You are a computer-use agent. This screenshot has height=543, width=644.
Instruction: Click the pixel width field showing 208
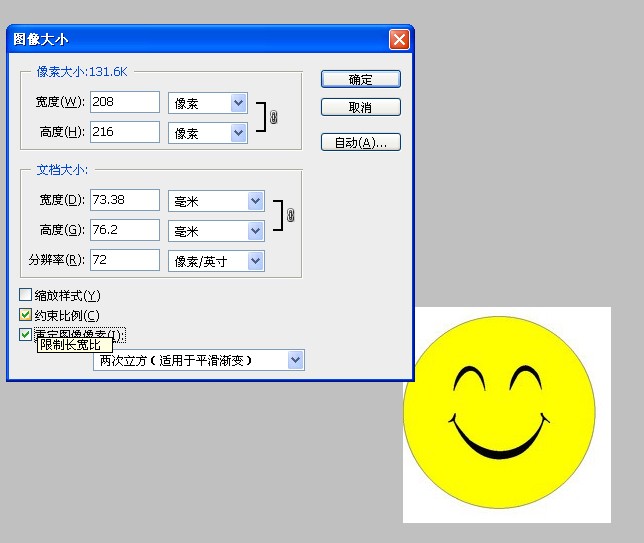125,102
